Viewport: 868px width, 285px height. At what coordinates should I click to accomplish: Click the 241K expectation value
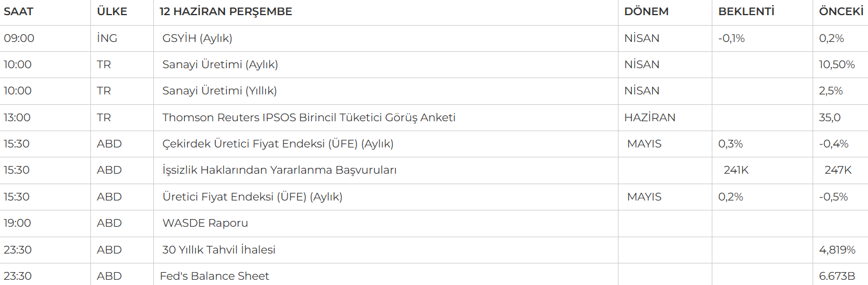[x=736, y=170]
